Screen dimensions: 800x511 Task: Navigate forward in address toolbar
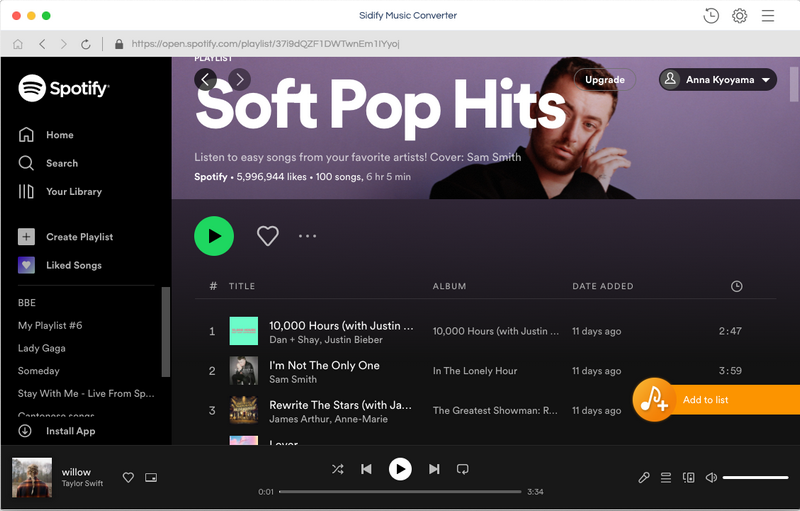[x=63, y=44]
